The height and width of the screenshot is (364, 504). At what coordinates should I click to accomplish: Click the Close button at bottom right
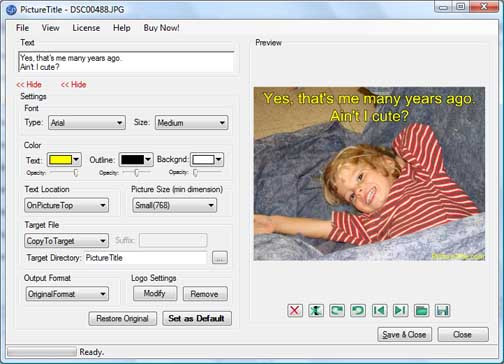[x=463, y=334]
